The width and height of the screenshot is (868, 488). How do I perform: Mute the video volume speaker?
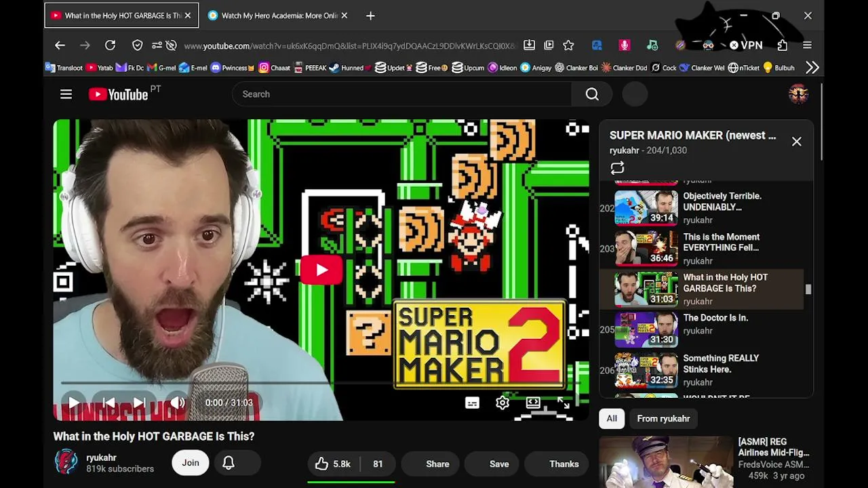tap(177, 403)
